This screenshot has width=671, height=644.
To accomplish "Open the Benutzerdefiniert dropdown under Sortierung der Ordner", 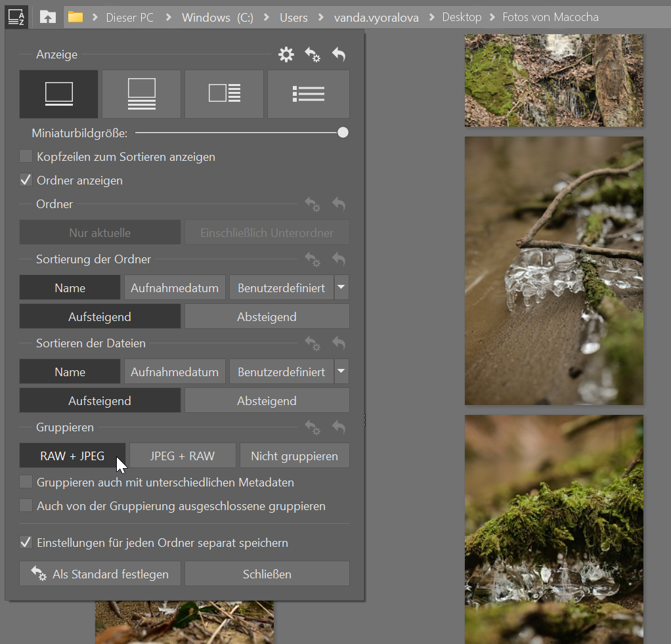I will point(341,287).
